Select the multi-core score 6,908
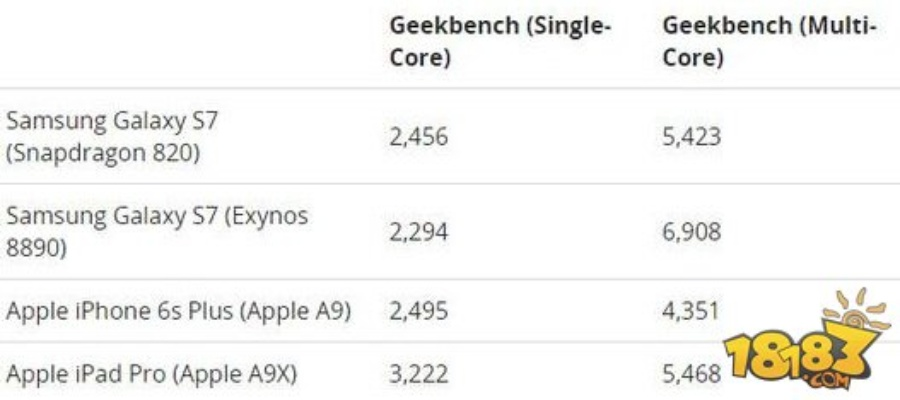The height and width of the screenshot is (400, 900). pos(691,231)
